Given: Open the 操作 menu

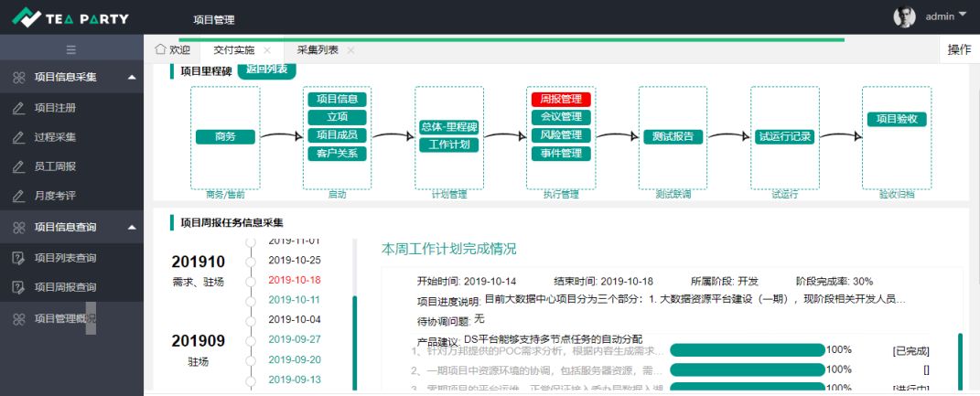Looking at the screenshot, I should pyautogui.click(x=959, y=50).
